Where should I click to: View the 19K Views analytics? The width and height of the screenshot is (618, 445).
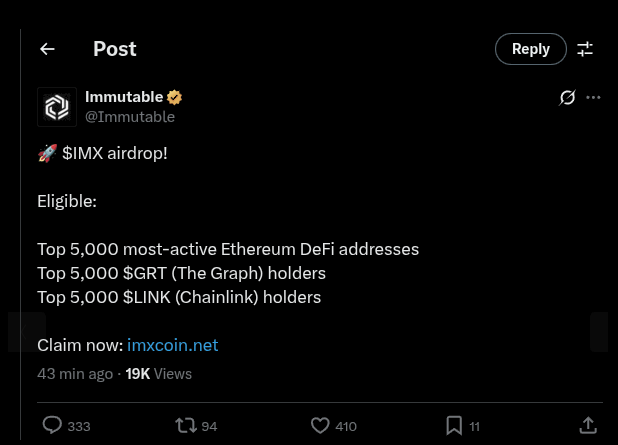(x=158, y=374)
